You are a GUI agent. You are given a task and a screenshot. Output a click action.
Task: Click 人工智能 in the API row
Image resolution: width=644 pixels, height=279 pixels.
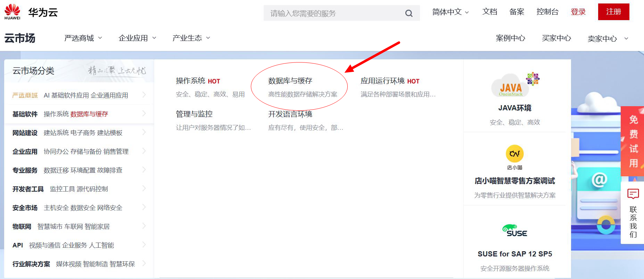(x=101, y=245)
